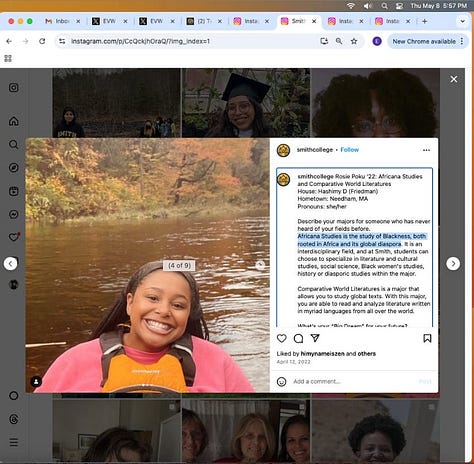Open the Explore compass icon
Screen dimensions: 474x464
(x=14, y=167)
